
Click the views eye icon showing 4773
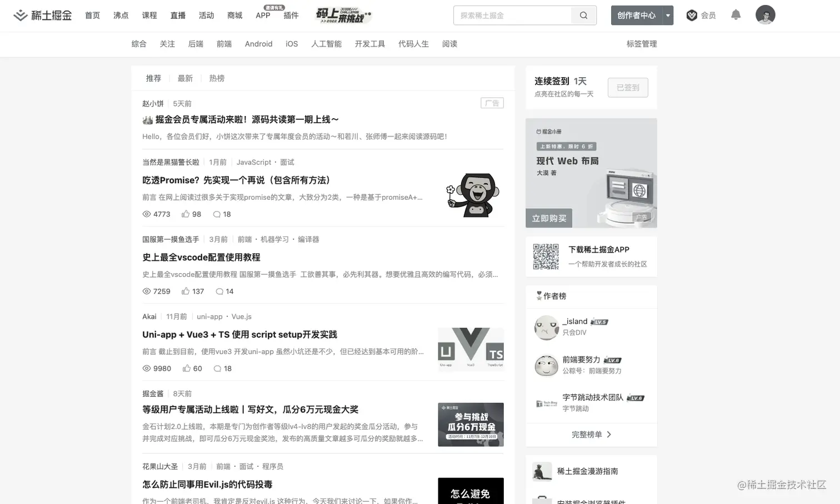(x=147, y=214)
